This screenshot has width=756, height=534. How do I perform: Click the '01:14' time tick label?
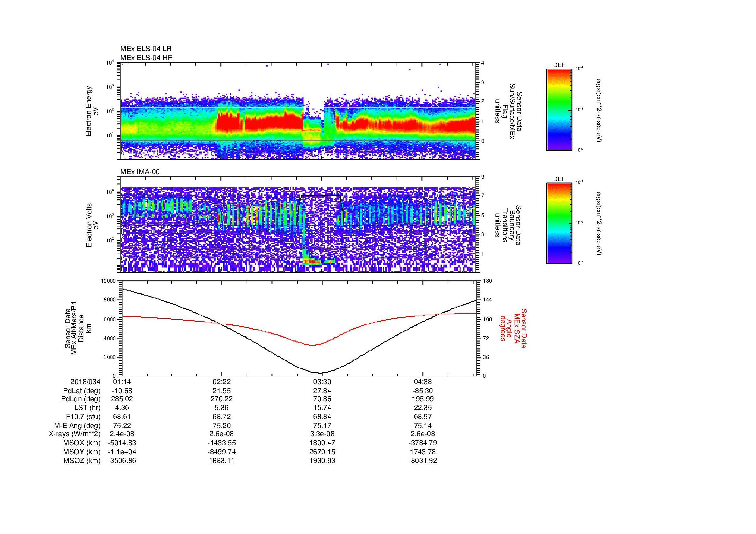pyautogui.click(x=122, y=382)
